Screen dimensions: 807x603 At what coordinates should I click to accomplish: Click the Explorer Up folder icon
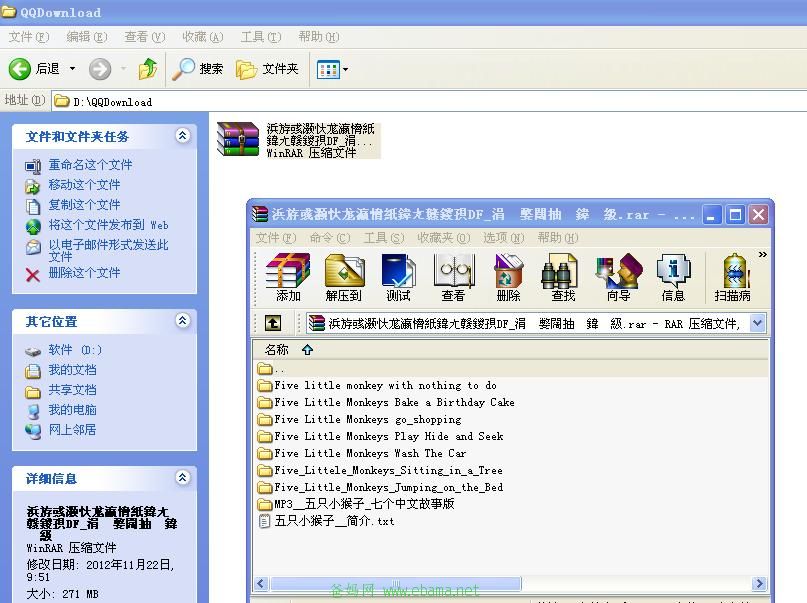click(x=148, y=68)
